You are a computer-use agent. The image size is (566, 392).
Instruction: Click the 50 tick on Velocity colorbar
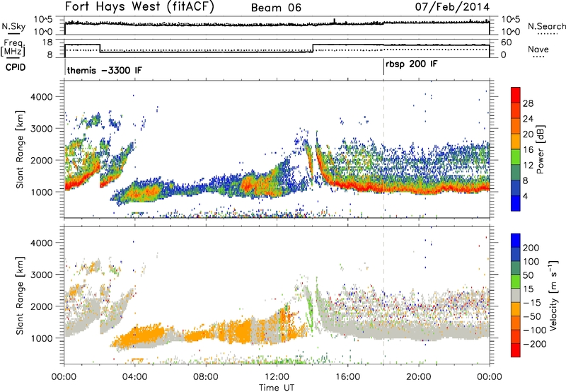528,275
